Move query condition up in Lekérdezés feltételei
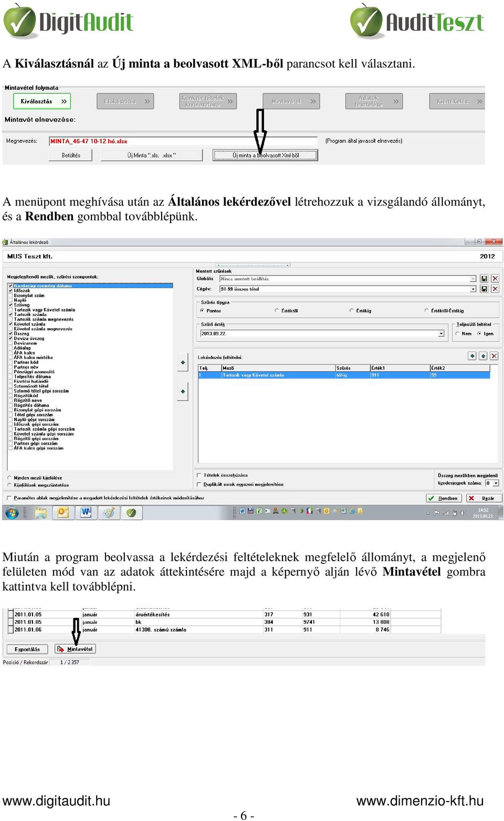Screen dimensions: 504x821 (x=484, y=356)
